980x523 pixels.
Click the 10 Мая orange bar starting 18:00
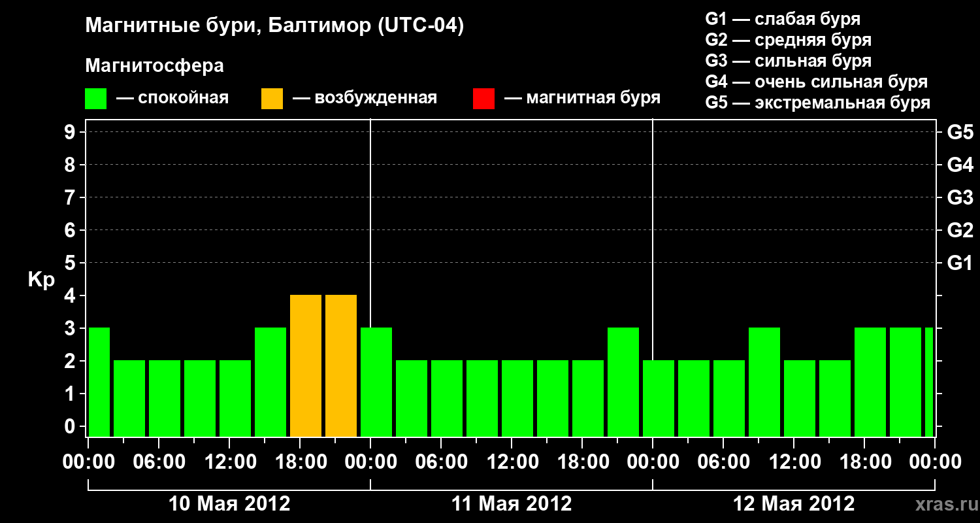[306, 366]
